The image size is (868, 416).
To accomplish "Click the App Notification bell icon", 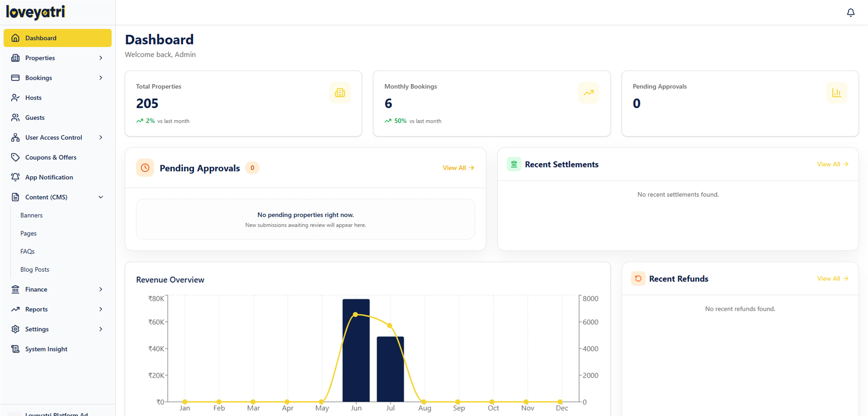I will coord(16,177).
